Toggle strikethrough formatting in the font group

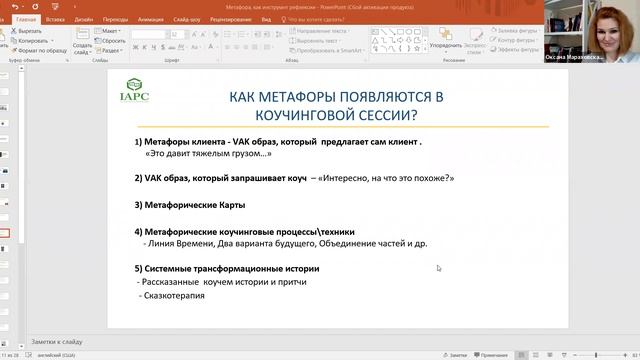pos(172,48)
